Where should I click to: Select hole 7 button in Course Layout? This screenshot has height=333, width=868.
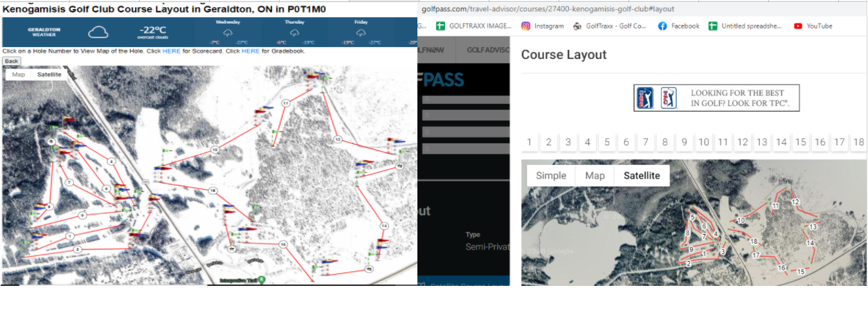[646, 143]
